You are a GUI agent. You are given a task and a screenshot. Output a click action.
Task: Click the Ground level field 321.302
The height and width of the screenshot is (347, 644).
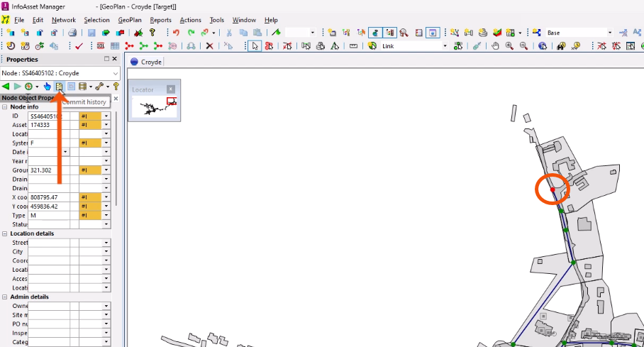tap(49, 170)
